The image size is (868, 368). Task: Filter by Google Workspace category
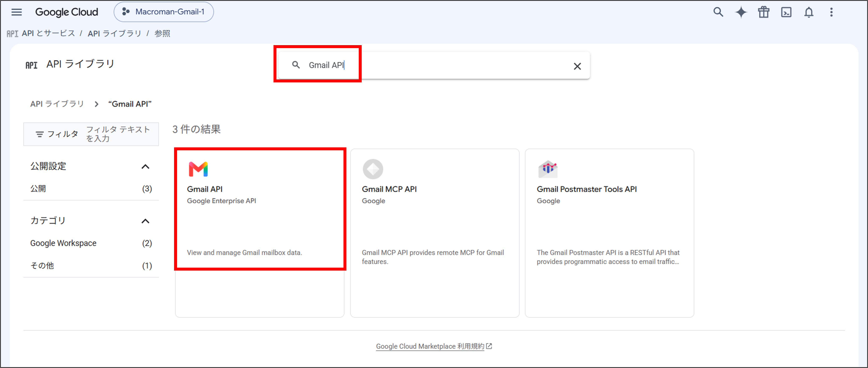click(91, 243)
